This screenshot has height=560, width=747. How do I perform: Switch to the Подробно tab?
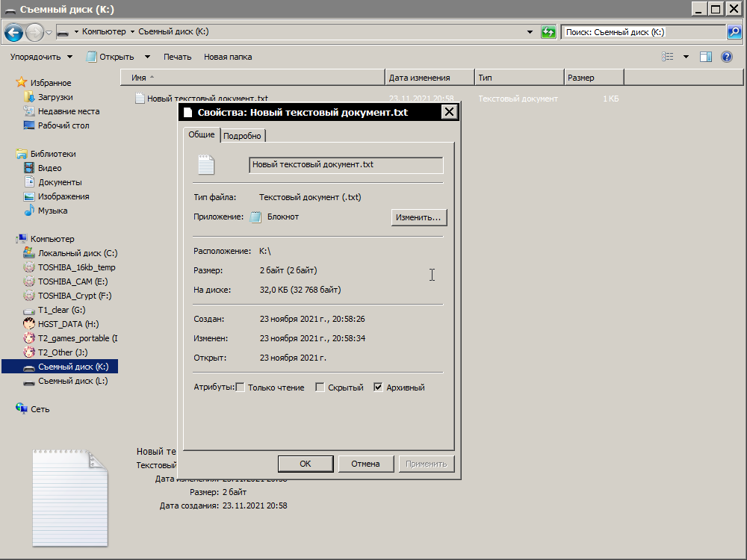pos(242,136)
